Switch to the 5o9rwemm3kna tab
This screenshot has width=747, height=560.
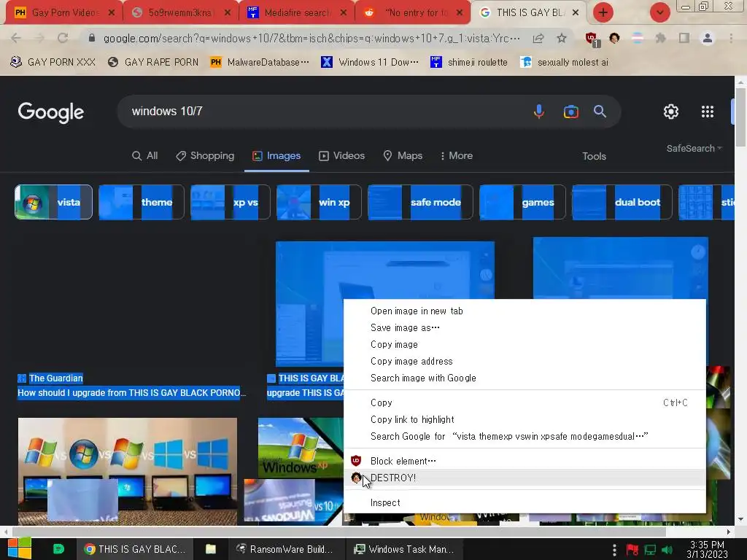179,13
